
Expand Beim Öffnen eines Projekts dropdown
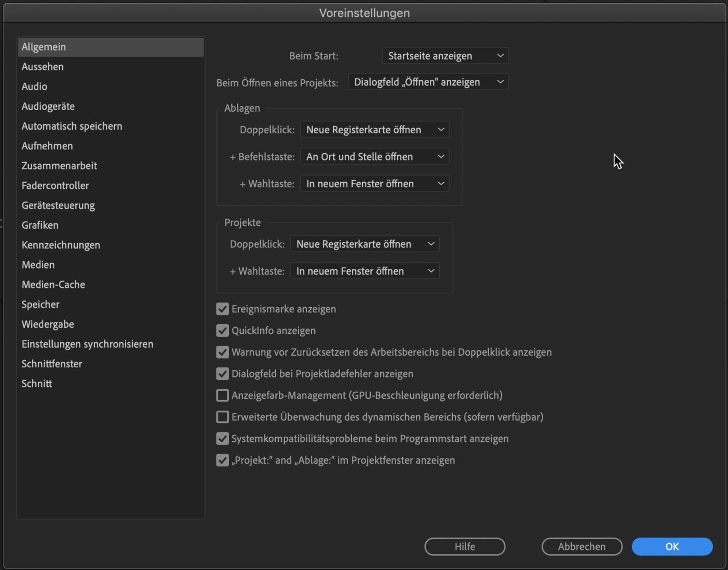[x=428, y=82]
